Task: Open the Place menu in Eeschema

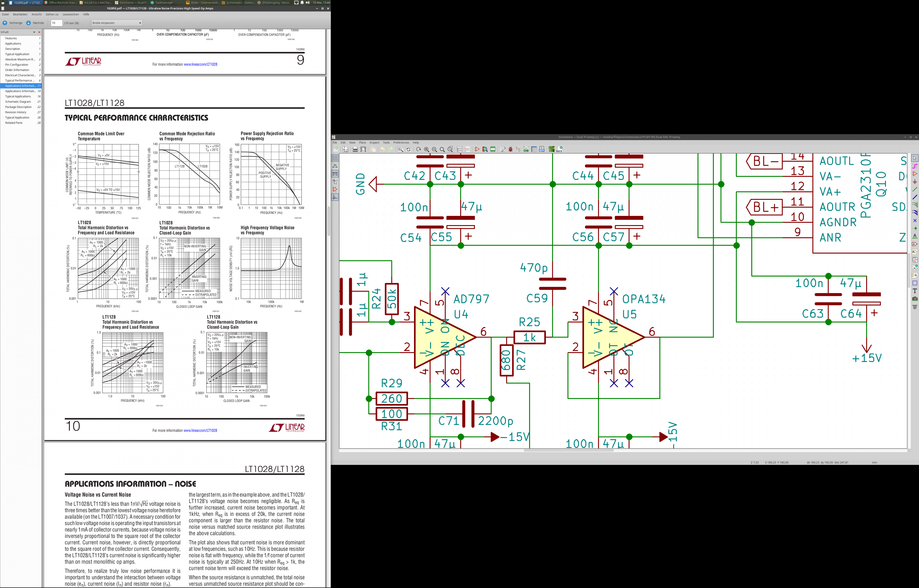Action: click(x=363, y=143)
